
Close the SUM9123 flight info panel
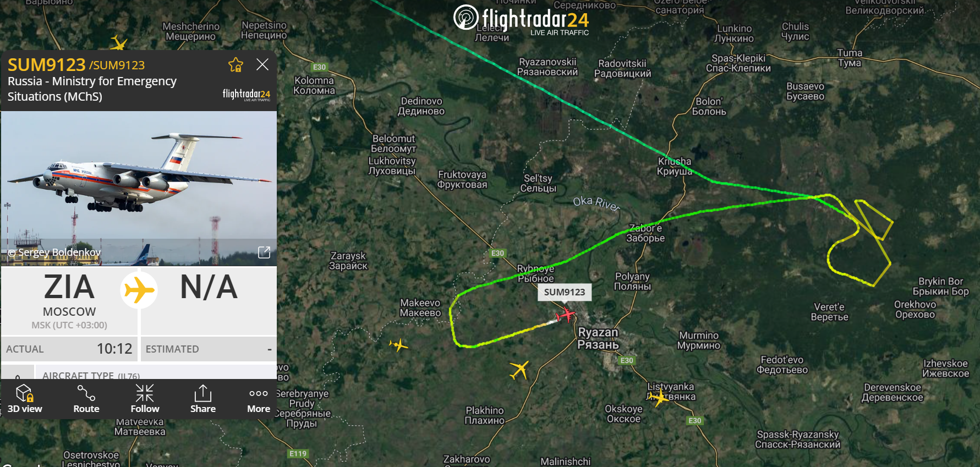tap(262, 64)
